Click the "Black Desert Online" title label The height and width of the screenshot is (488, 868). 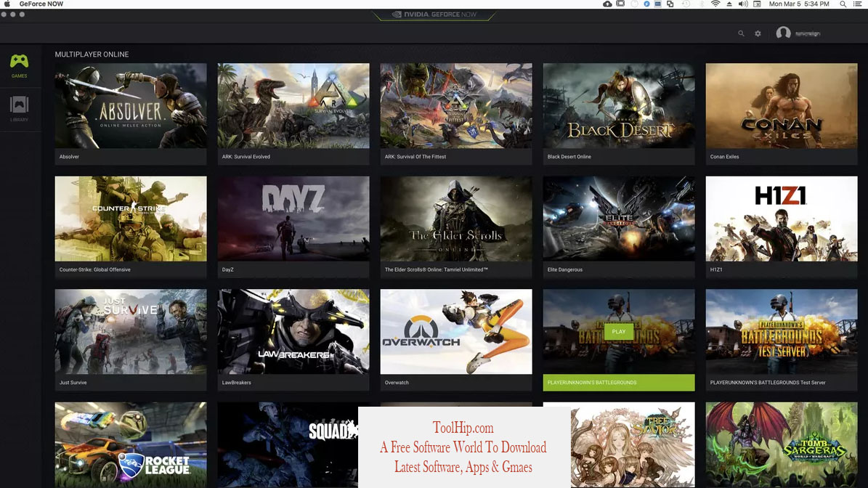569,157
